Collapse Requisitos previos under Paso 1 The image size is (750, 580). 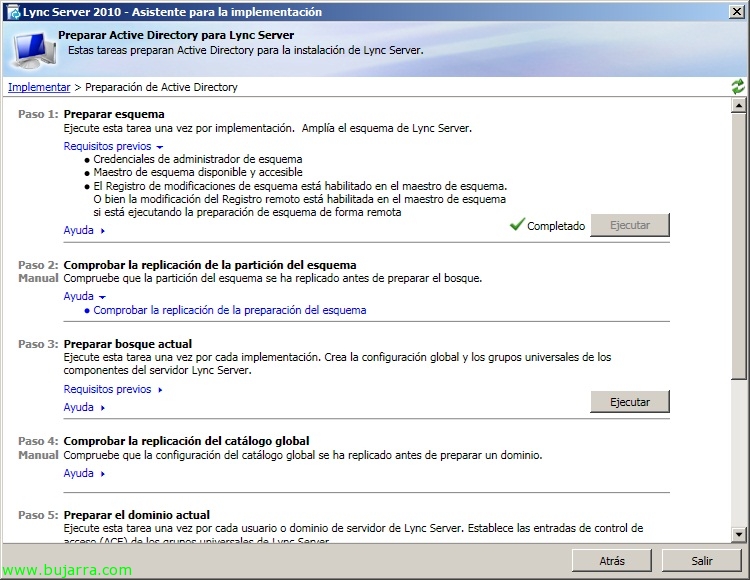(113, 146)
